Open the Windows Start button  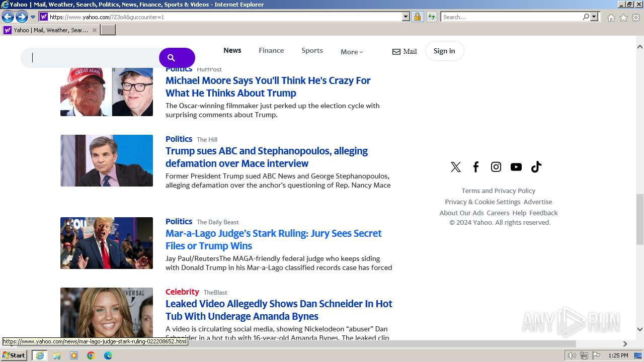tap(14, 355)
